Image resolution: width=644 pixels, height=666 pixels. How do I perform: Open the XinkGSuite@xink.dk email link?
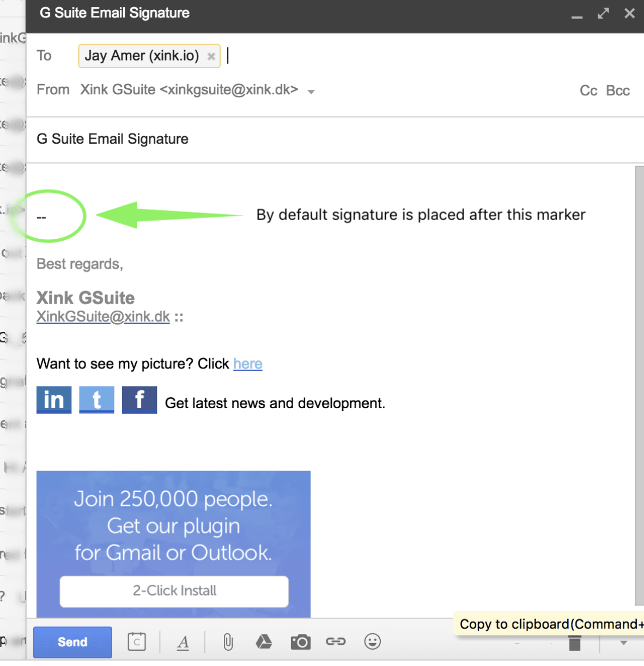[x=103, y=317]
